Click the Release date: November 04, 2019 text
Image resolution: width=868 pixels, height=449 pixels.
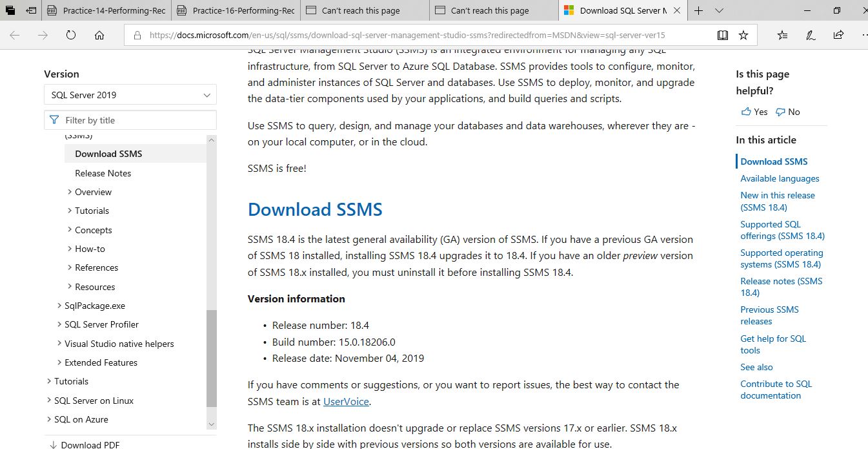(348, 358)
